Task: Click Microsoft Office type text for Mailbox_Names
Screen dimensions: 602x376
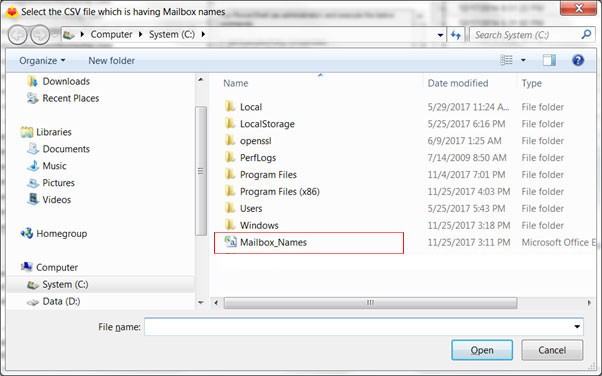Action: click(x=559, y=242)
